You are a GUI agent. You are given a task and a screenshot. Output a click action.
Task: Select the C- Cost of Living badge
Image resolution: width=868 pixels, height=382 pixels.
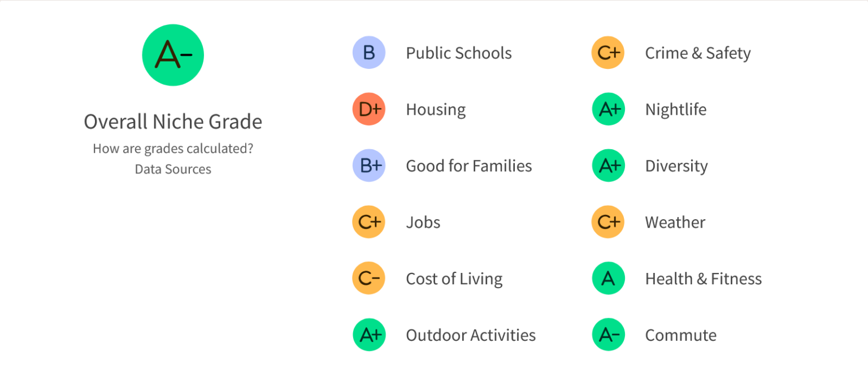point(369,278)
